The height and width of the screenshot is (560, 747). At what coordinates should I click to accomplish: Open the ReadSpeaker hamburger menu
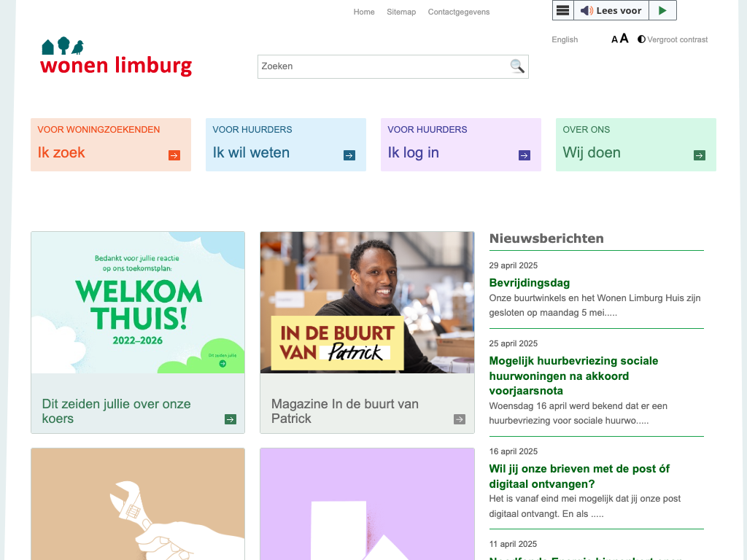pos(563,10)
